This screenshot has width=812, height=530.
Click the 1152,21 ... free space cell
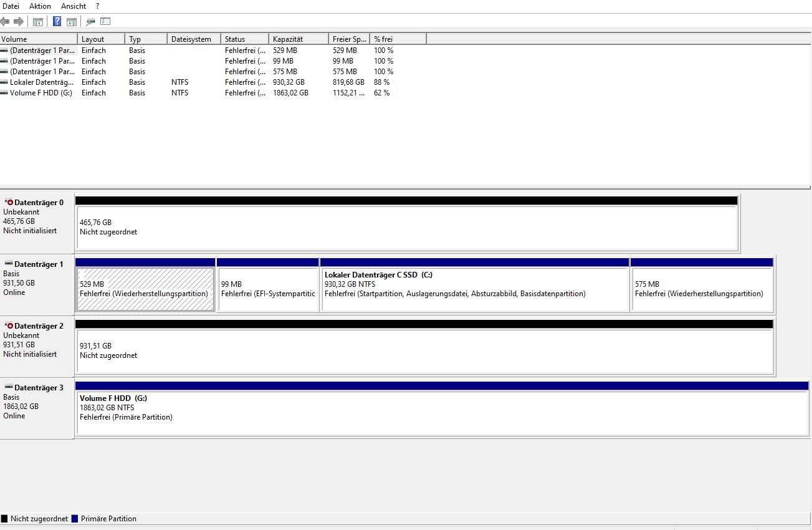click(349, 93)
